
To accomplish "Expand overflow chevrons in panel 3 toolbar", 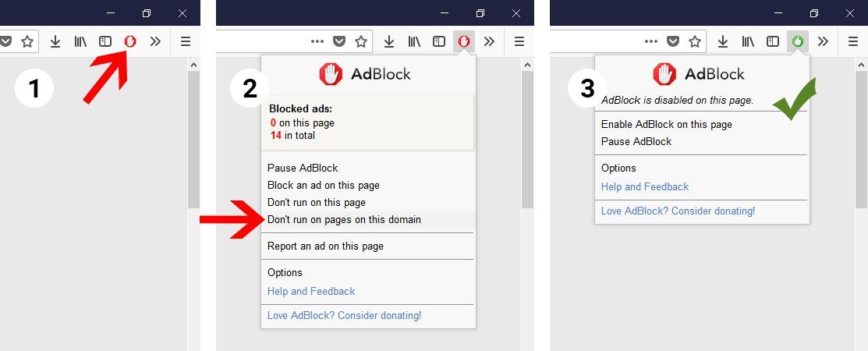I will [x=824, y=41].
